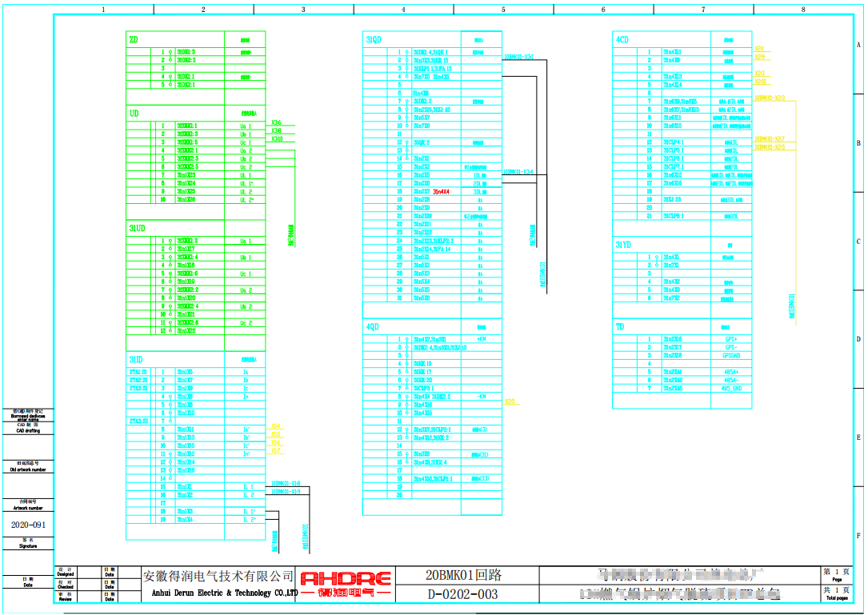Click the 4CD terminal block title
This screenshot has height=615, width=868.
click(x=622, y=39)
